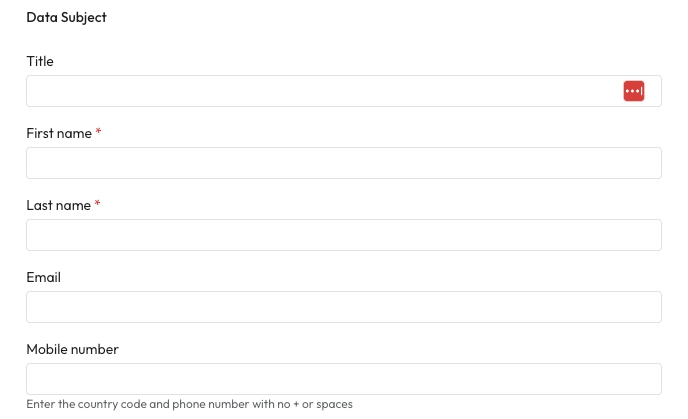Click the red password manager icon
This screenshot has width=688, height=419.
coord(634,91)
